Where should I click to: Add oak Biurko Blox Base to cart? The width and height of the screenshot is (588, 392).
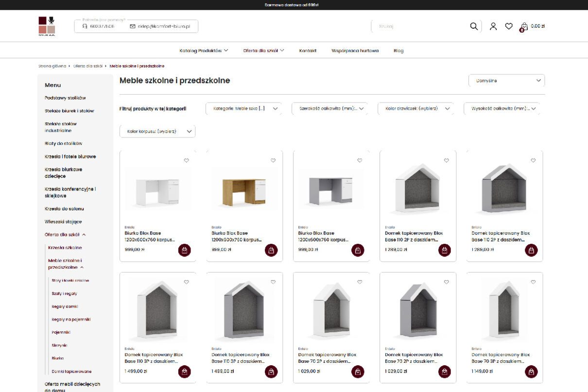pyautogui.click(x=271, y=250)
